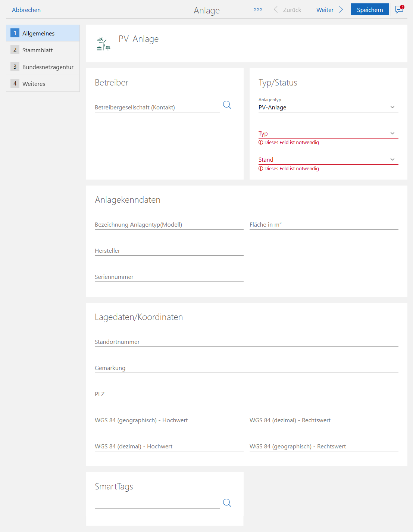Select the Allgemeines step
The width and height of the screenshot is (413, 532).
pos(38,33)
